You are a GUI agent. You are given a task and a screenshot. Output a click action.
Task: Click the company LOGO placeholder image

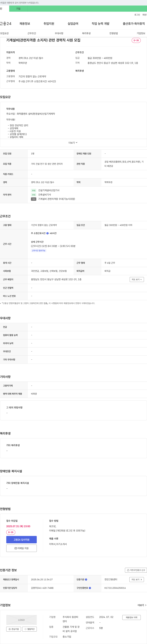pos(21,620)
